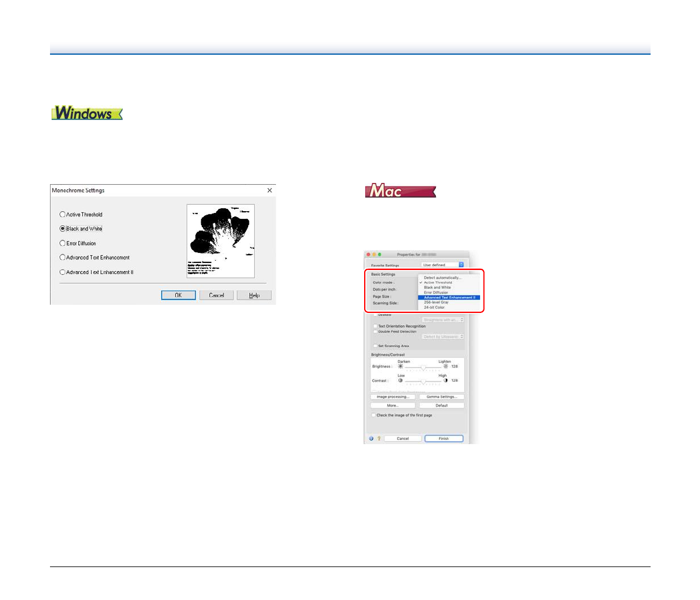Choose 256-level Gray from color mode list
The image size is (700, 600).
[x=436, y=302]
